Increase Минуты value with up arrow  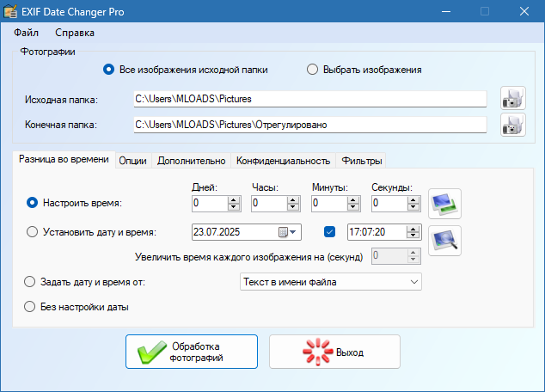point(353,200)
